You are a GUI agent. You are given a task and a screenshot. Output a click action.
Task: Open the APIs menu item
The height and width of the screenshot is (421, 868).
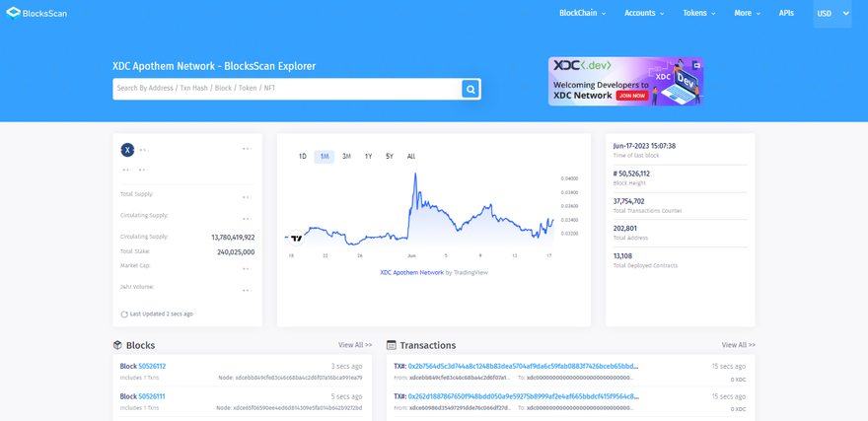pos(786,14)
